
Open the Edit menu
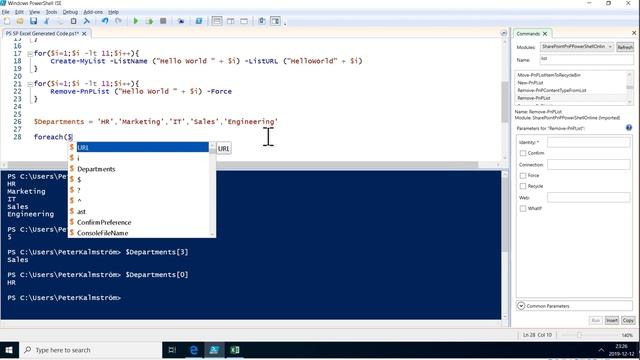click(x=19, y=12)
